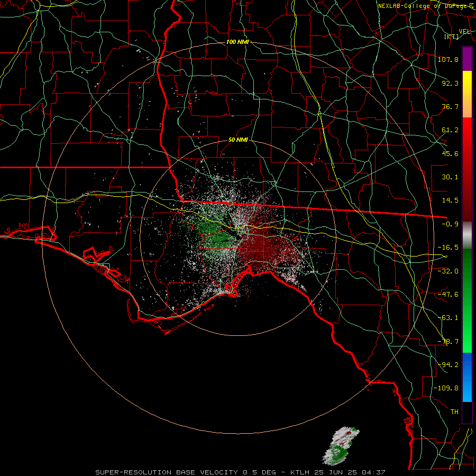This screenshot has width=476, height=476.
Task: Pick the purple segment of the color bar
Action: 467,59
